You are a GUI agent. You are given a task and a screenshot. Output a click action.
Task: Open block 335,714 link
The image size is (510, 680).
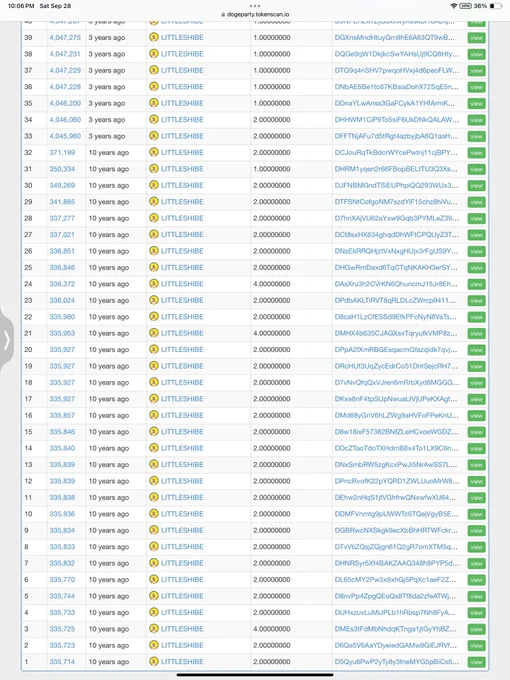tap(62, 662)
